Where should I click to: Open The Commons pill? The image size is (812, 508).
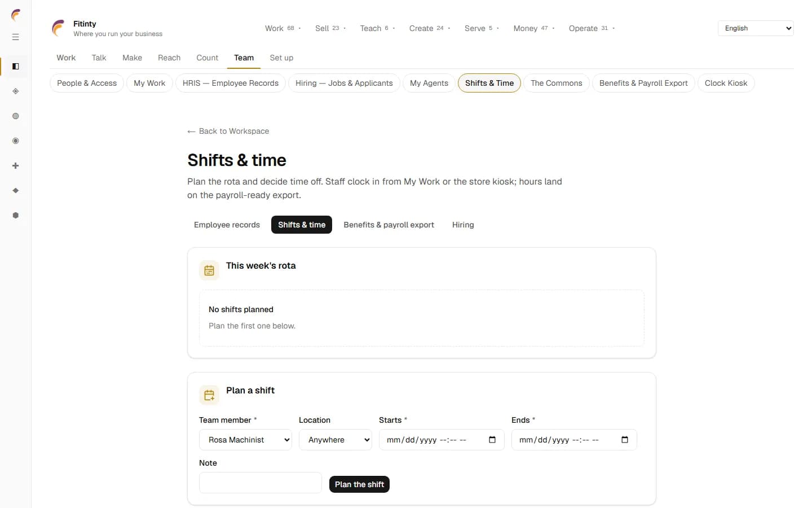pyautogui.click(x=557, y=83)
